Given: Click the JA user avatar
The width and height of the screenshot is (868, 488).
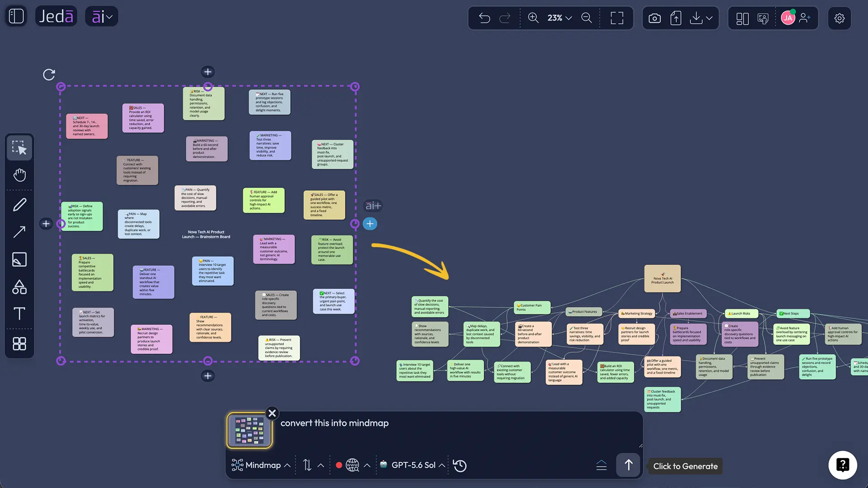Looking at the screenshot, I should [x=788, y=18].
